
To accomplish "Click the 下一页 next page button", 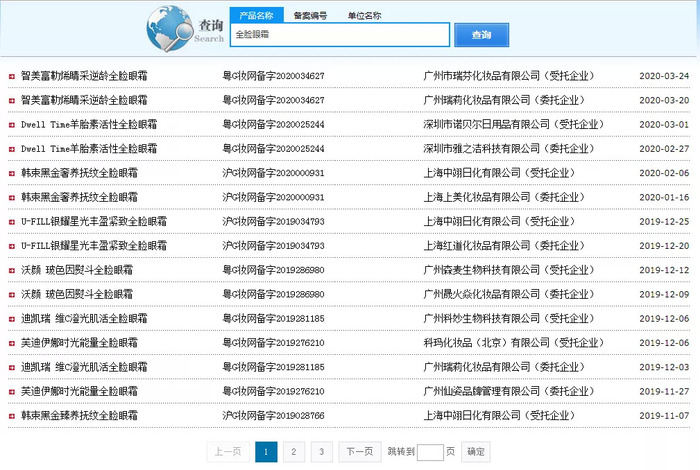I will coord(360,452).
